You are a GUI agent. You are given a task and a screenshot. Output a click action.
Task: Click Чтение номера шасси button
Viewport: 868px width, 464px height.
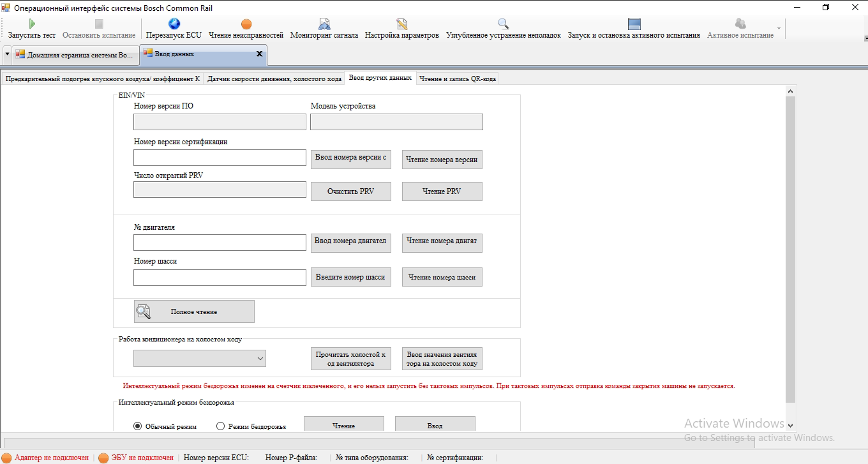[x=442, y=277]
